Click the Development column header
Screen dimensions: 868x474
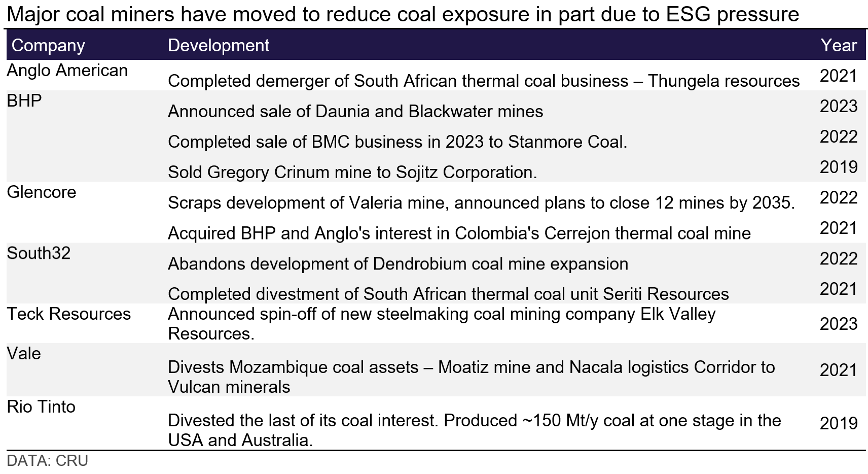click(x=219, y=46)
